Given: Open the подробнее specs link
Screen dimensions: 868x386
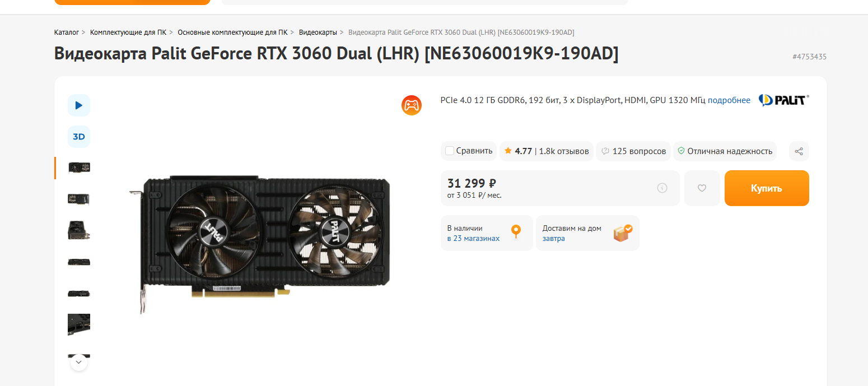Looking at the screenshot, I should pos(729,100).
